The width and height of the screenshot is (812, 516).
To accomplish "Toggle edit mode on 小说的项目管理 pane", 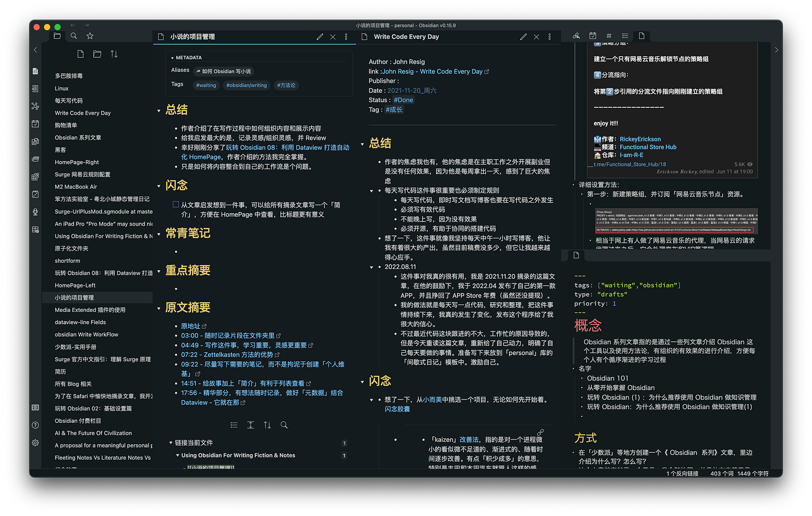I will click(320, 37).
